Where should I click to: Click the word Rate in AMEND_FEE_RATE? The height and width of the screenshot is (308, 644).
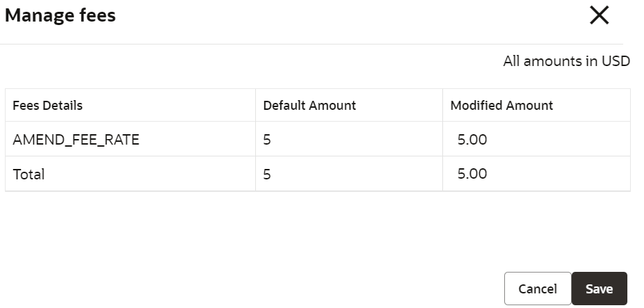click(x=122, y=140)
